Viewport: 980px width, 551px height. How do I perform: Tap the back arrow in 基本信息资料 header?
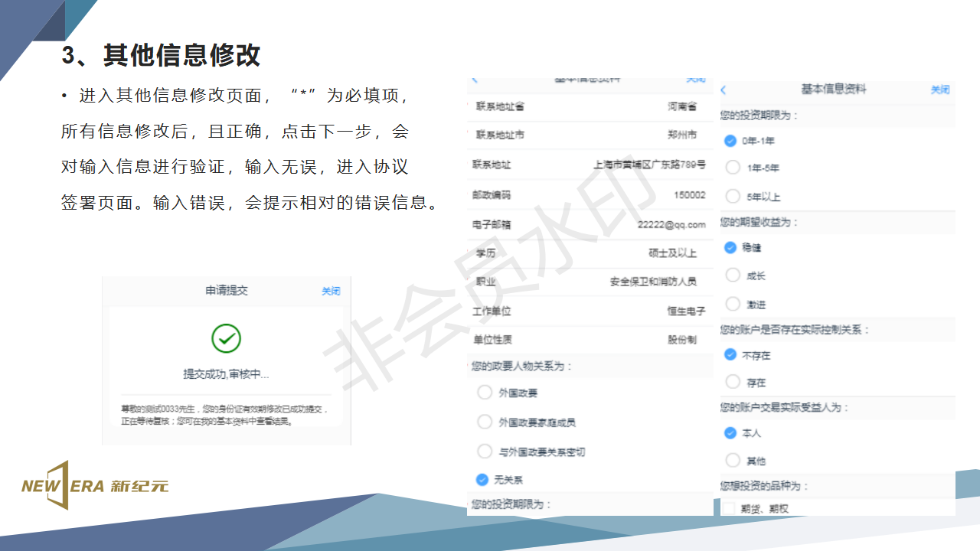(724, 90)
